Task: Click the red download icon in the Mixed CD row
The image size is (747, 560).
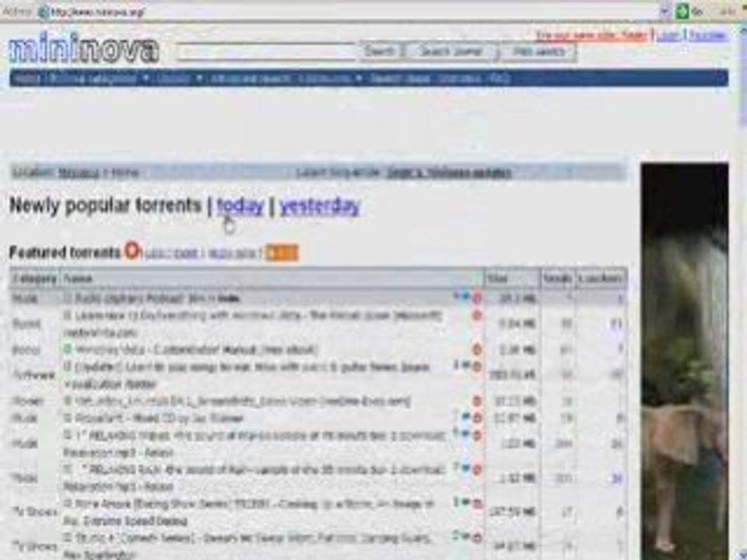Action: [477, 418]
